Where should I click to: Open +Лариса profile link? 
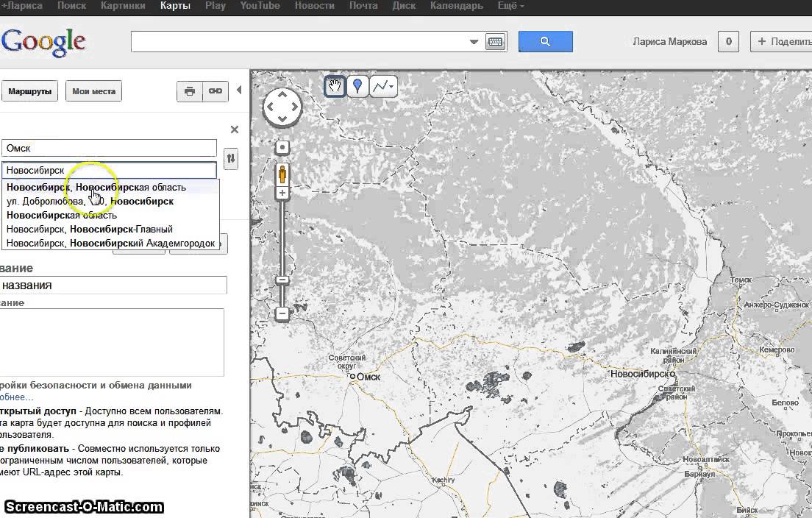pyautogui.click(x=21, y=6)
